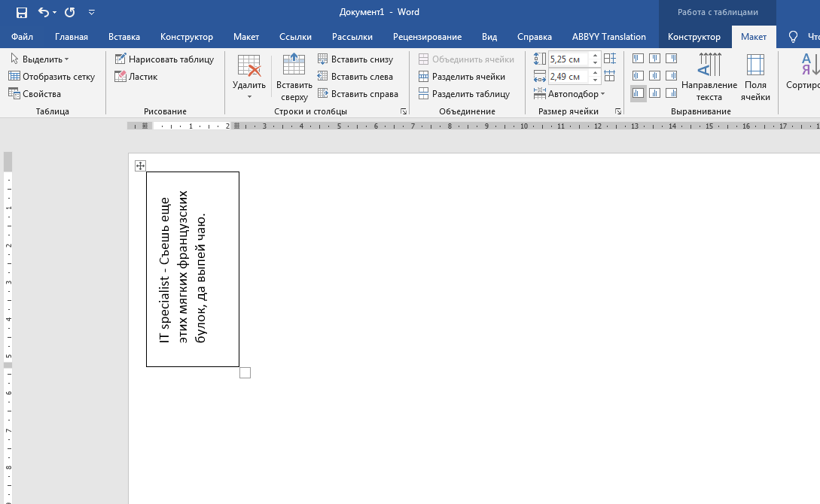Select the center-middle cell alignment option
The width and height of the screenshot is (820, 504).
(x=654, y=75)
